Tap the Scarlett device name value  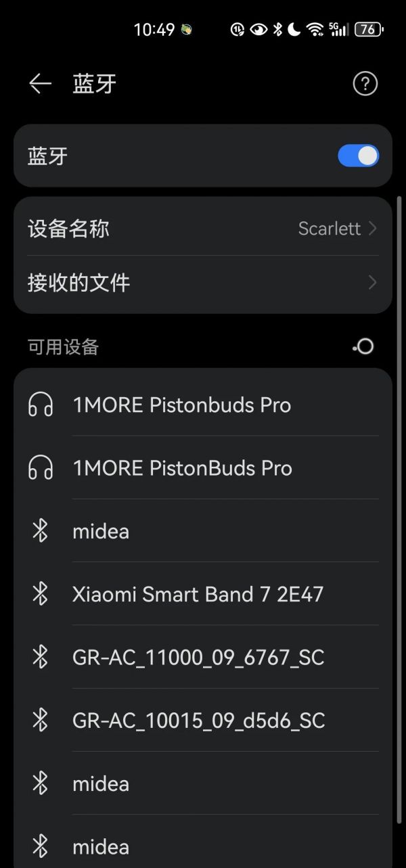[330, 229]
